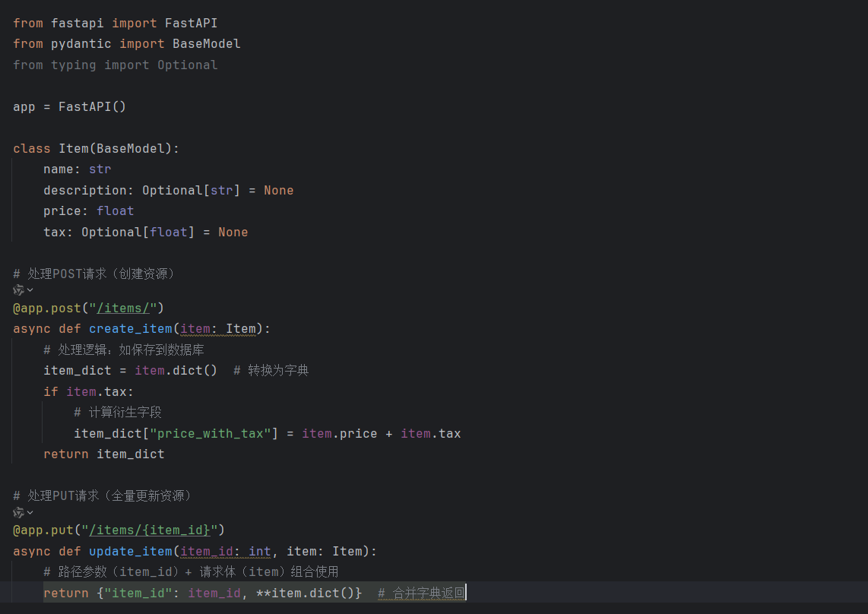
Task: Click the "@app.post" decorator name
Action: coord(47,309)
